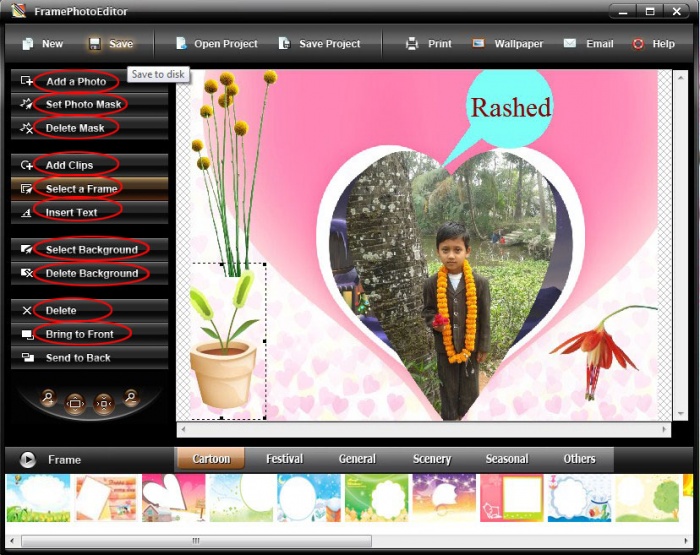Click the Save floppy disk icon
This screenshot has height=555, width=700.
pos(94,44)
